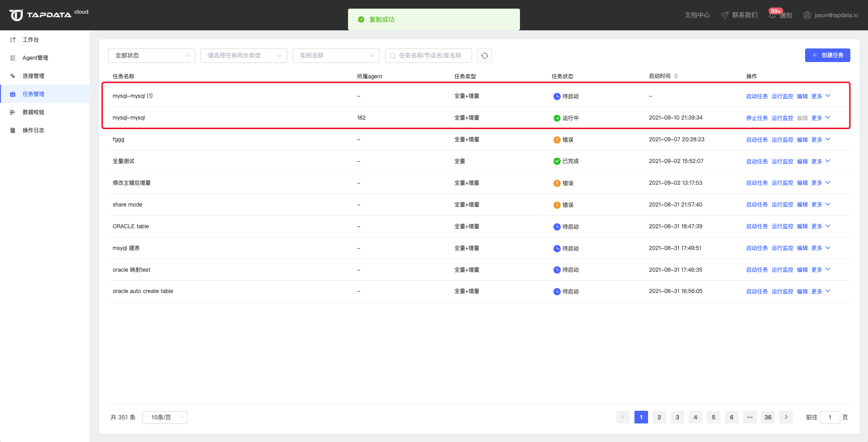Click the 联系我们 paper plane icon
This screenshot has height=442, width=868.
pos(725,15)
